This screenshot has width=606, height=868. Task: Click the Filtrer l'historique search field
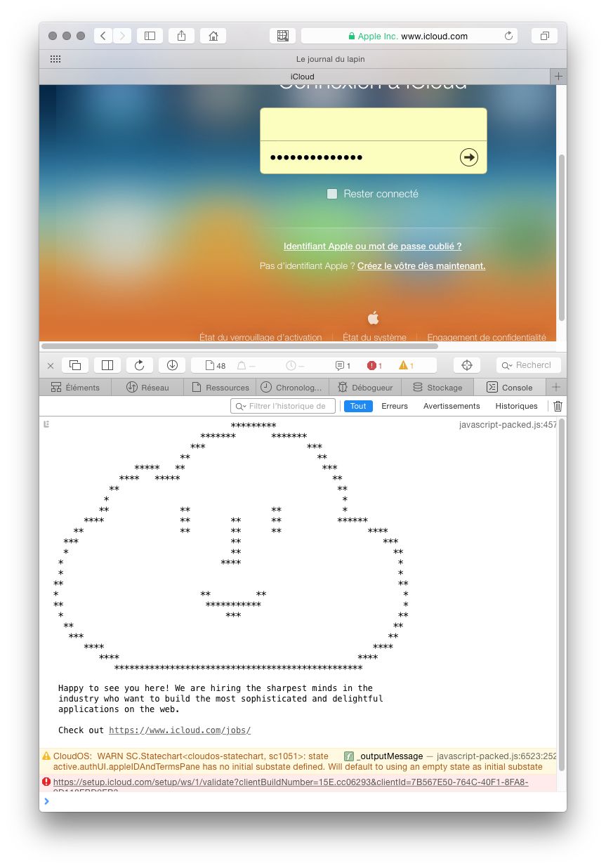pyautogui.click(x=283, y=406)
